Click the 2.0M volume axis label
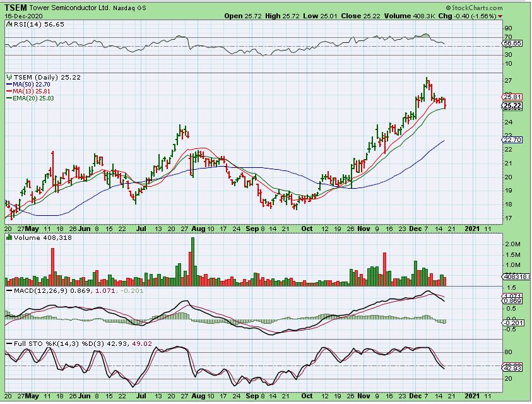The width and height of the screenshot is (532, 404). [x=512, y=244]
